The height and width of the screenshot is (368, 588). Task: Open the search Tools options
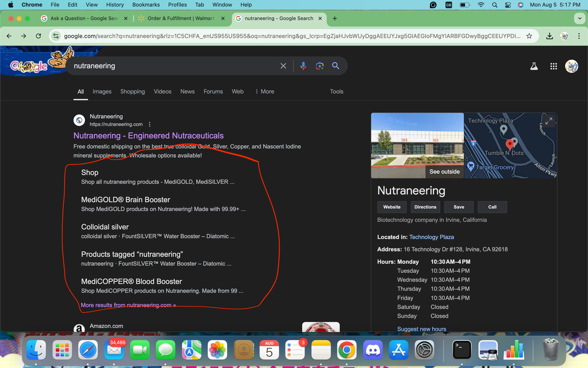point(336,92)
